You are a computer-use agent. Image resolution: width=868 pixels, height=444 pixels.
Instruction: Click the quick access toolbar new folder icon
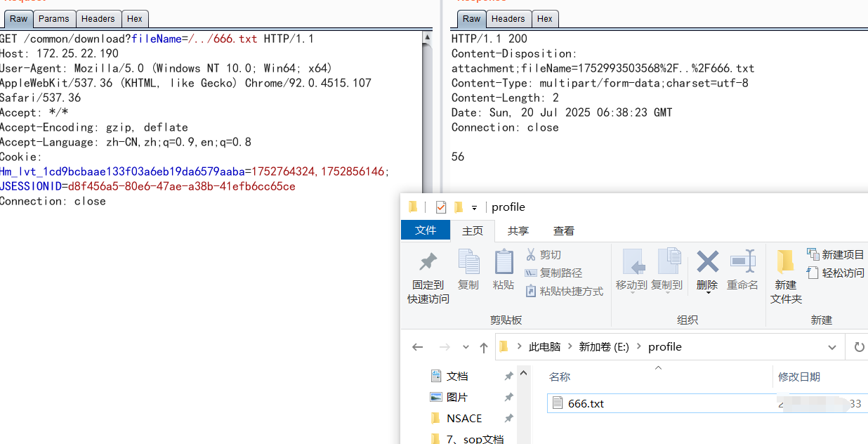(459, 207)
